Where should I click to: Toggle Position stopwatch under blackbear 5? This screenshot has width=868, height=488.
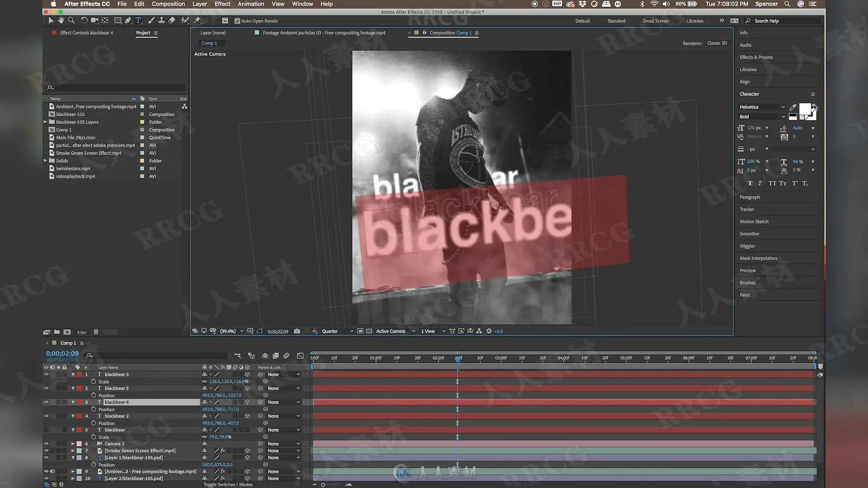[94, 395]
